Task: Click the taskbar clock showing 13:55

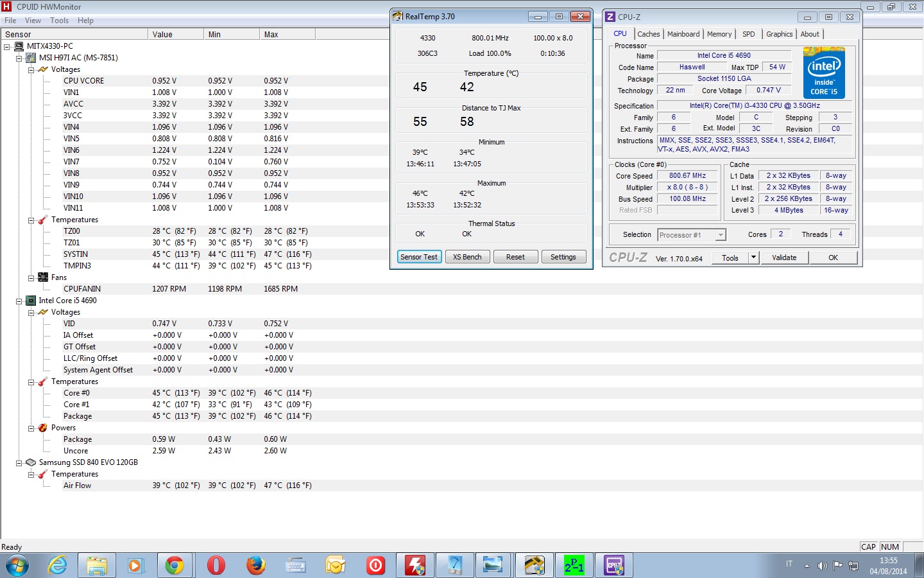Action: 889,561
